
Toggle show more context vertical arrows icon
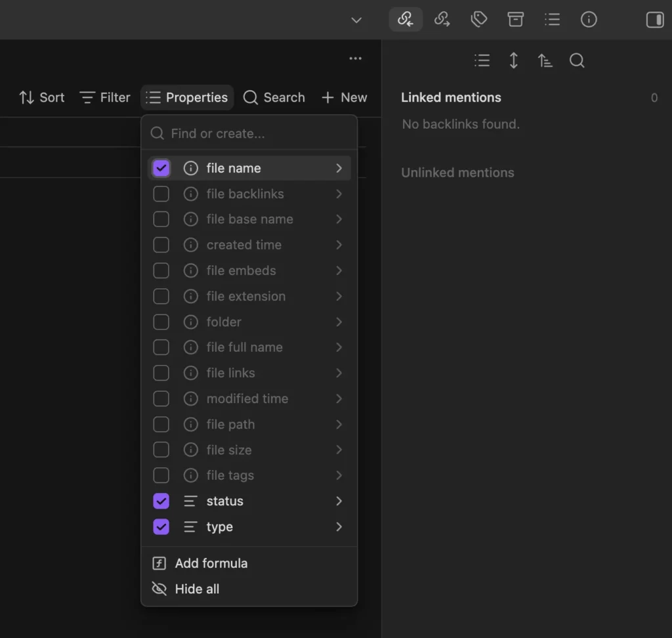tap(513, 60)
